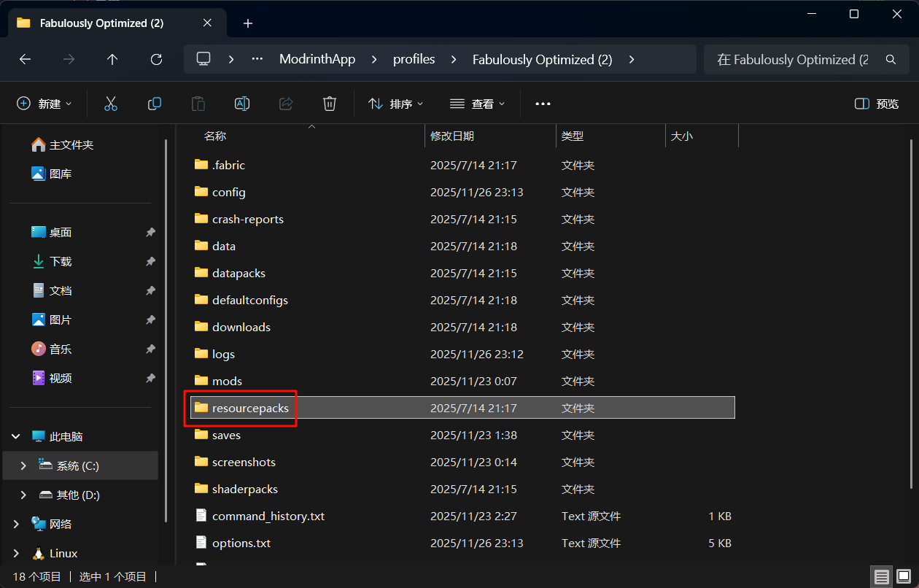Collapse the 此电脑 tree node
This screenshot has width=919, height=588.
coord(16,436)
